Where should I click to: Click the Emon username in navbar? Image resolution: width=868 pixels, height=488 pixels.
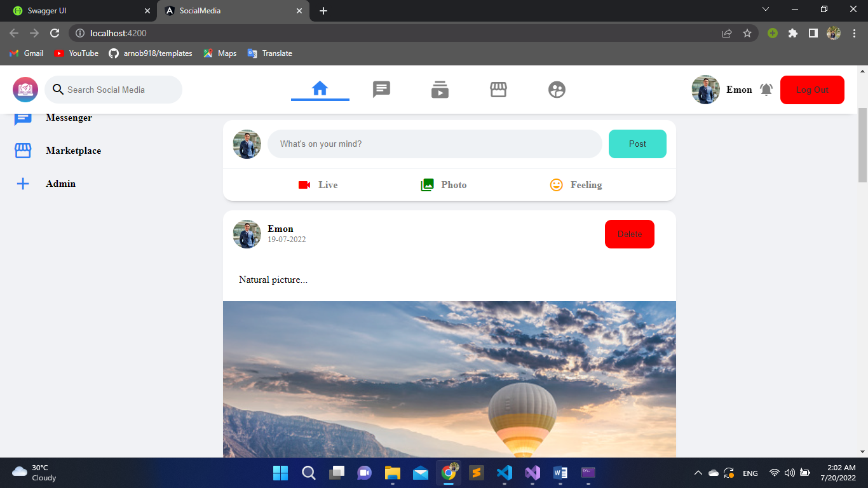coord(739,90)
